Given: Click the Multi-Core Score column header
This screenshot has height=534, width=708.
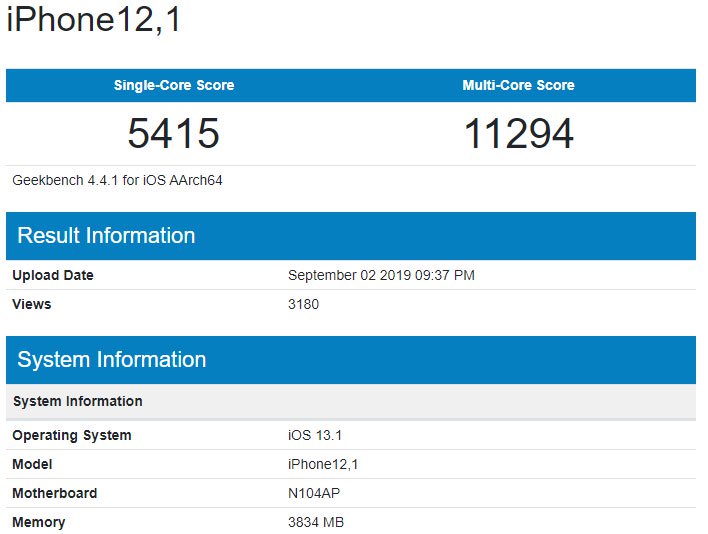Looking at the screenshot, I should [518, 85].
